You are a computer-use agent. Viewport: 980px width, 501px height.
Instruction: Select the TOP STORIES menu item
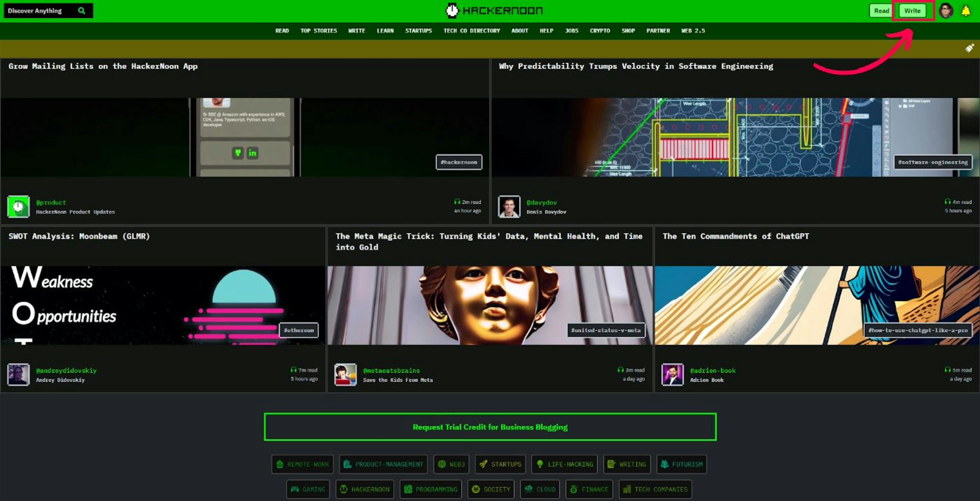click(x=318, y=30)
